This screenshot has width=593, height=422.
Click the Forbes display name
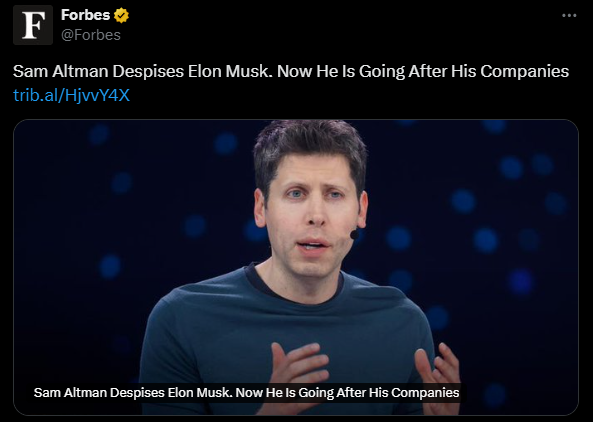click(x=85, y=15)
